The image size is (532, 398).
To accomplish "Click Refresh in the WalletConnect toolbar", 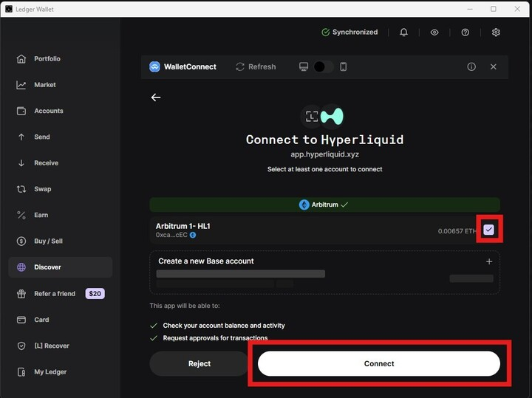I will [256, 66].
